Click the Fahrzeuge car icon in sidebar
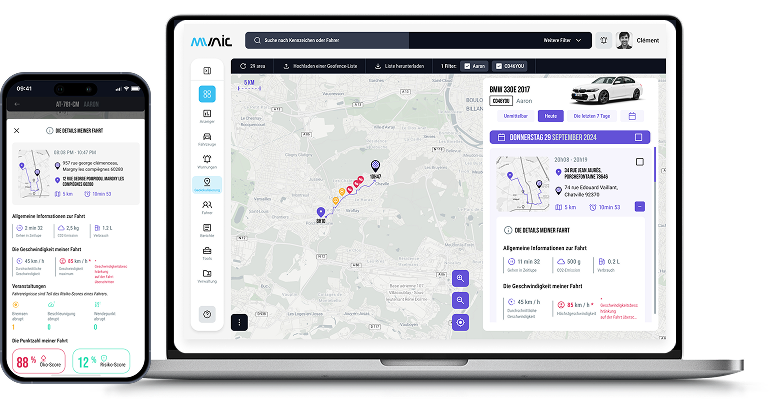 207,136
